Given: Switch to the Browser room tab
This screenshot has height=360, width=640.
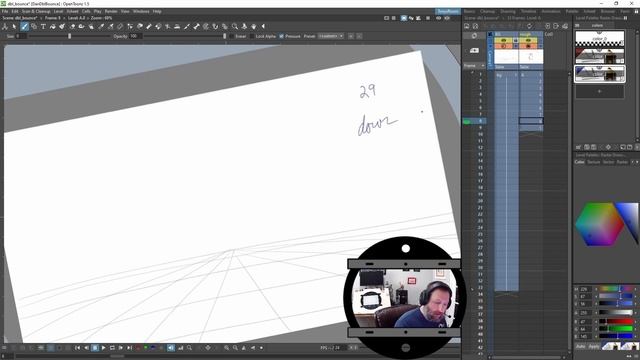Looking at the screenshot, I should point(607,11).
